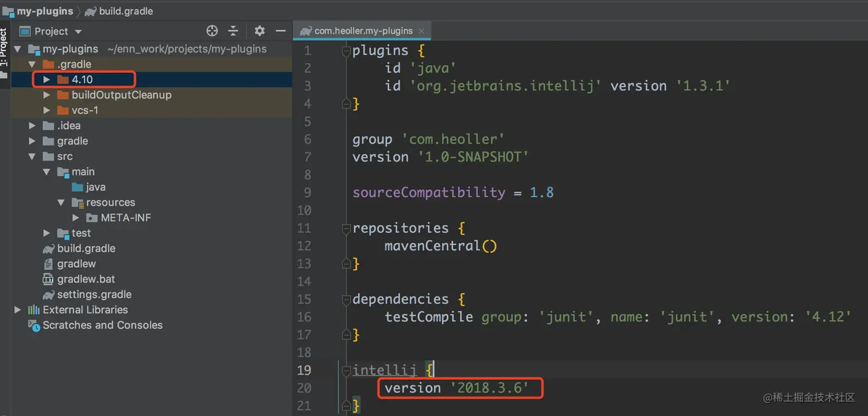Click the META-INF folder icon
Image resolution: width=868 pixels, height=416 pixels.
tap(92, 218)
